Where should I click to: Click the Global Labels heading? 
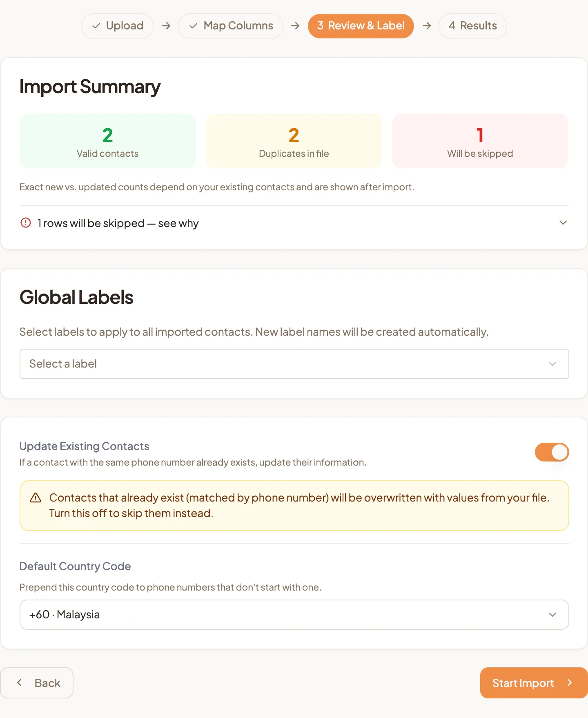[76, 297]
